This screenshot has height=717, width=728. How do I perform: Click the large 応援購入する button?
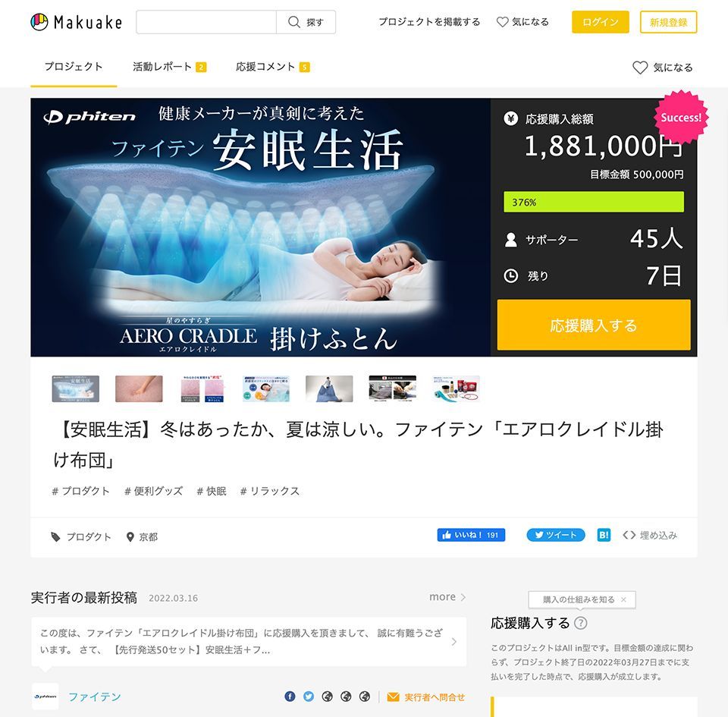pos(594,325)
